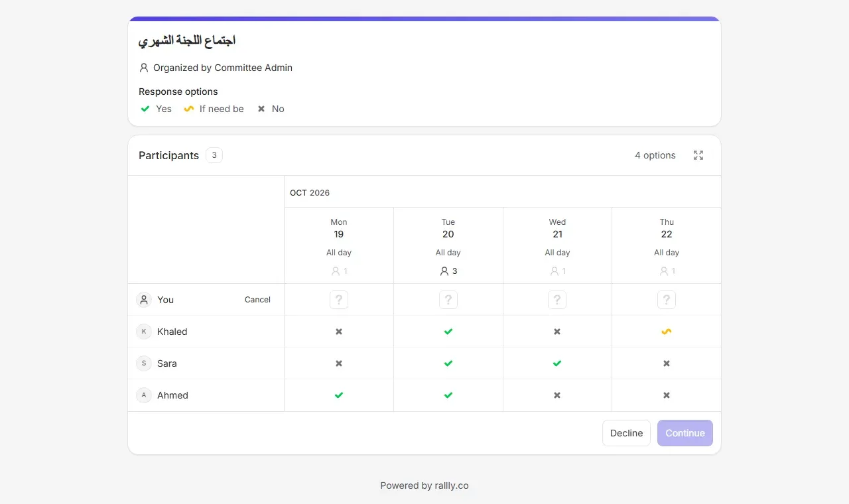
Task: Click the Continue button
Action: 685,433
